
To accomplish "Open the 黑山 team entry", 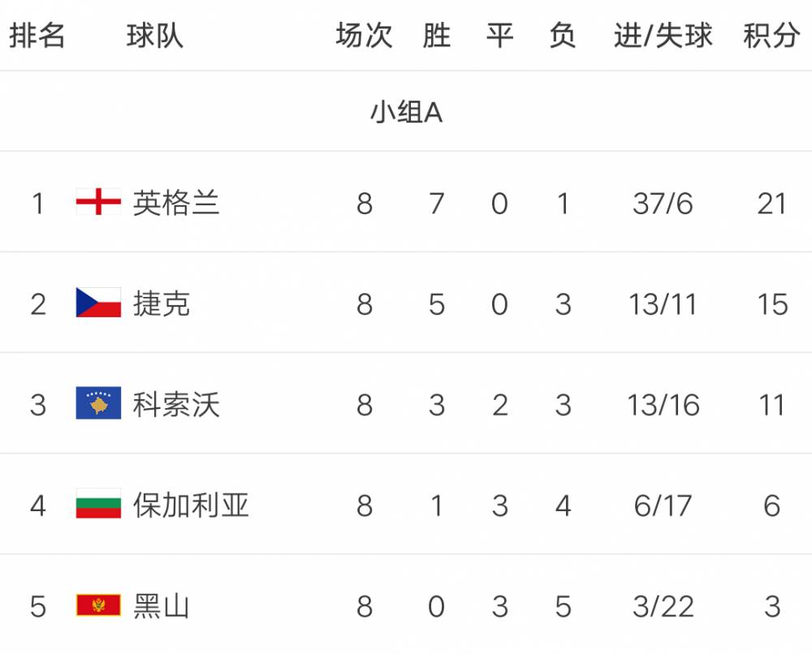I will click(162, 605).
